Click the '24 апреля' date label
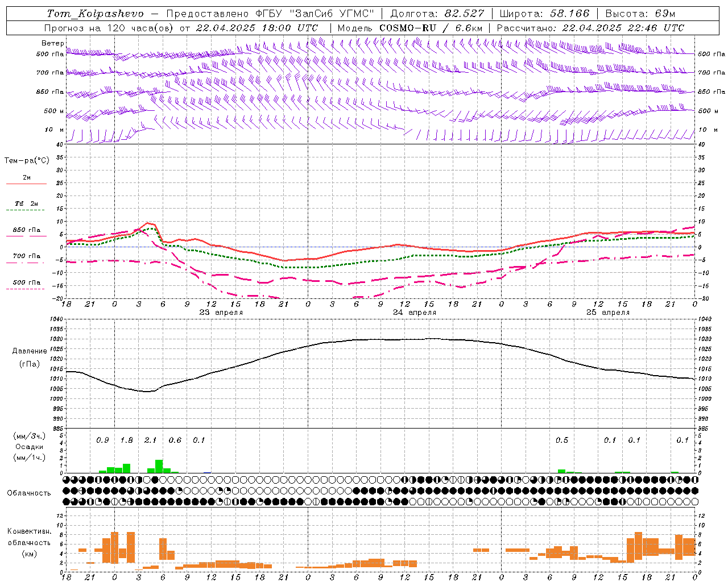 [x=415, y=313]
